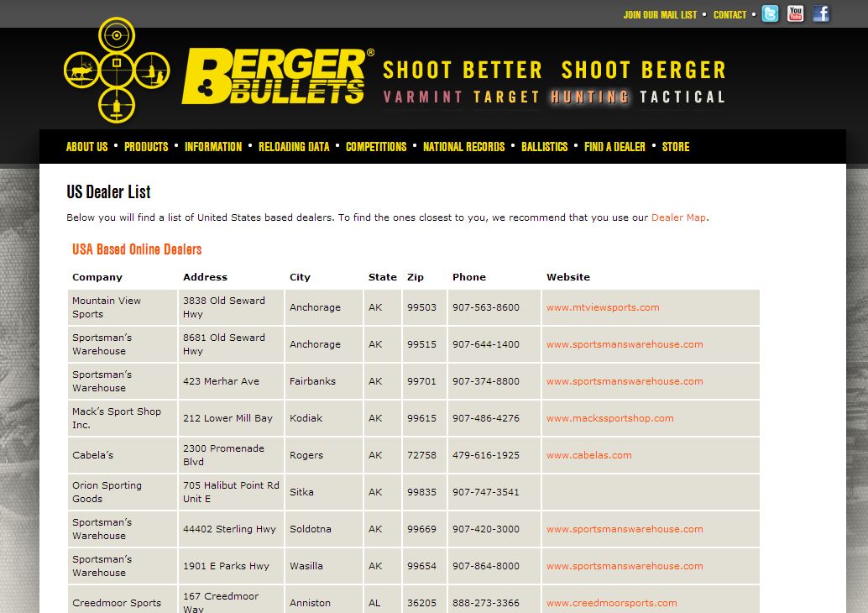Click the 705 Halibut Point Rd Unit E address
This screenshot has width=868, height=613.
coord(231,492)
